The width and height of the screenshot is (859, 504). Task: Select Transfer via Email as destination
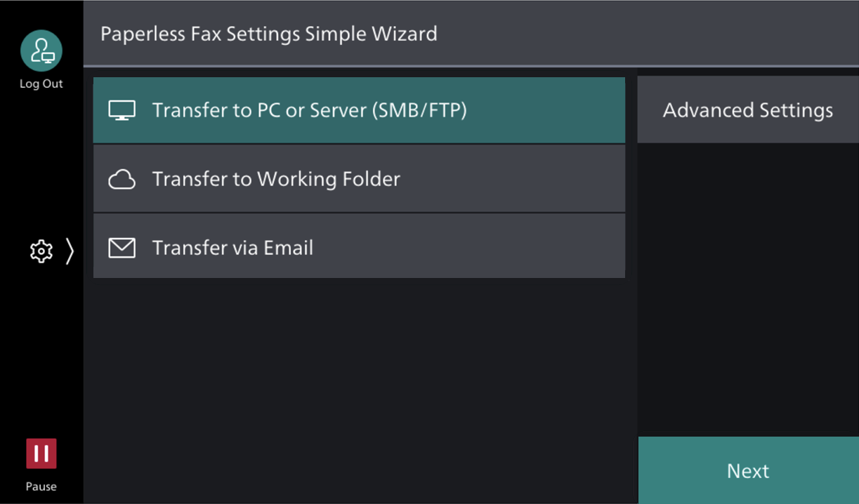click(x=358, y=246)
